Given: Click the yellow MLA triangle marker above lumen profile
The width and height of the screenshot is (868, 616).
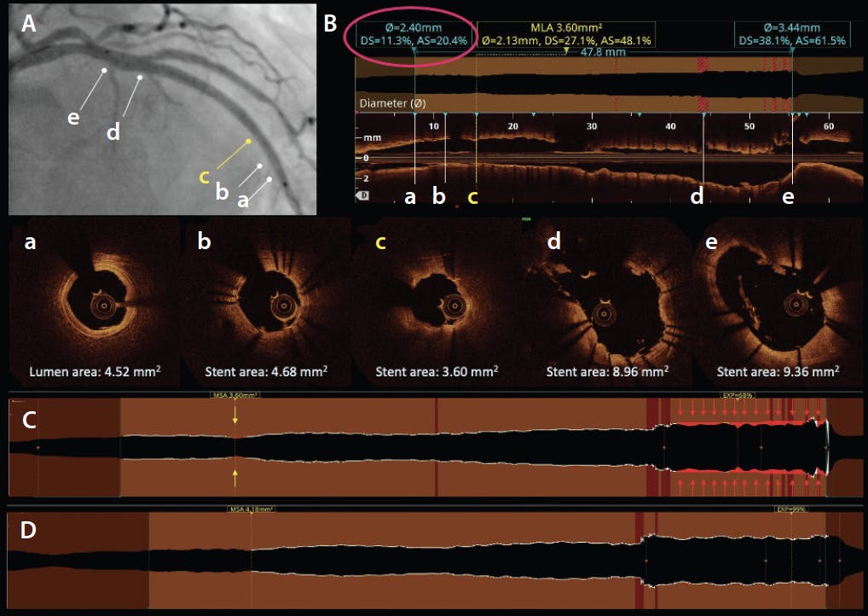Looking at the screenshot, I should pos(567,51).
